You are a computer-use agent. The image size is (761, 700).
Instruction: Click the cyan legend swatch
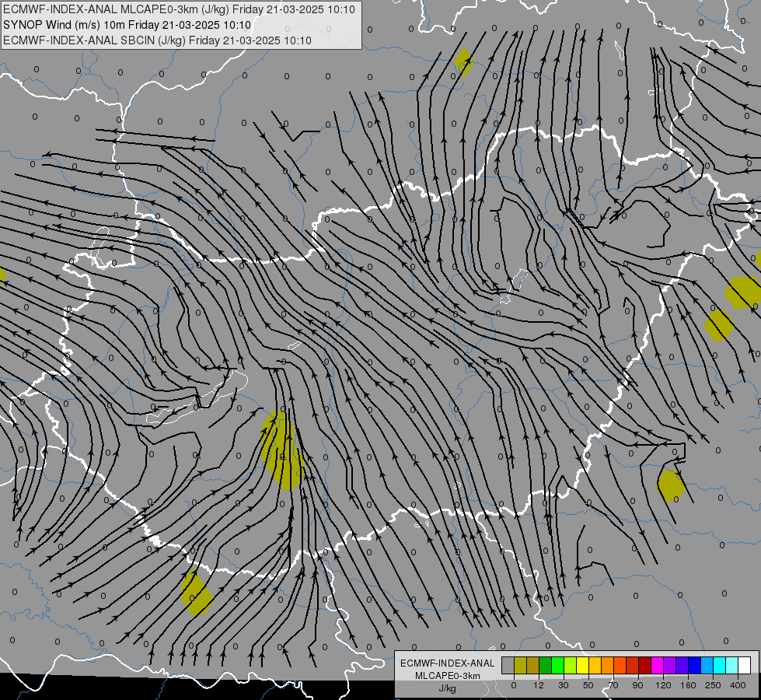click(720, 665)
